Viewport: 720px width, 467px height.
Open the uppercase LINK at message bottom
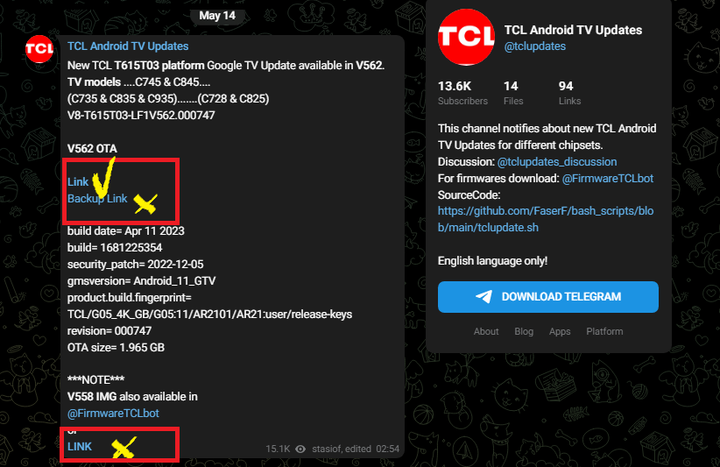[x=79, y=446]
